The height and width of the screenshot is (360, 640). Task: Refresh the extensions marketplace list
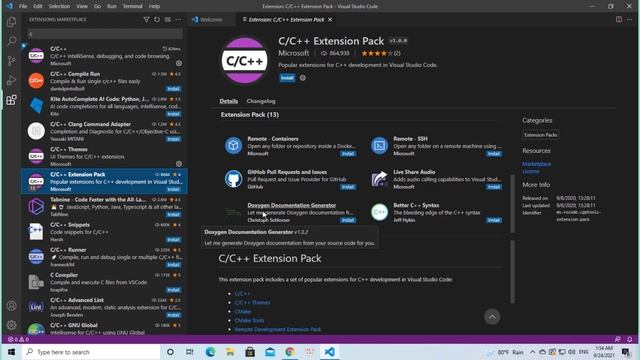click(157, 20)
